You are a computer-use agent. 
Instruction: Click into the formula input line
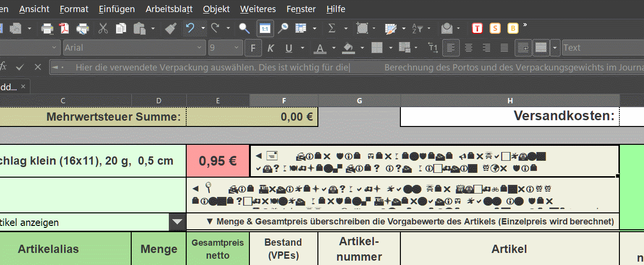pos(346,67)
